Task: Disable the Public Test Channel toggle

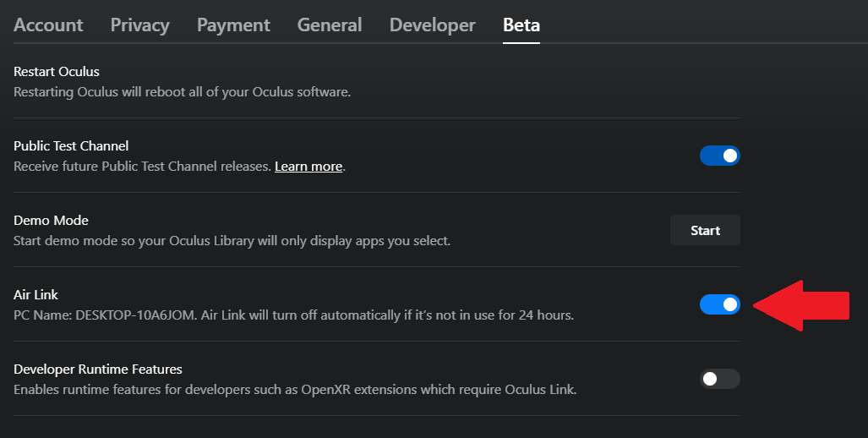Action: pyautogui.click(x=719, y=156)
